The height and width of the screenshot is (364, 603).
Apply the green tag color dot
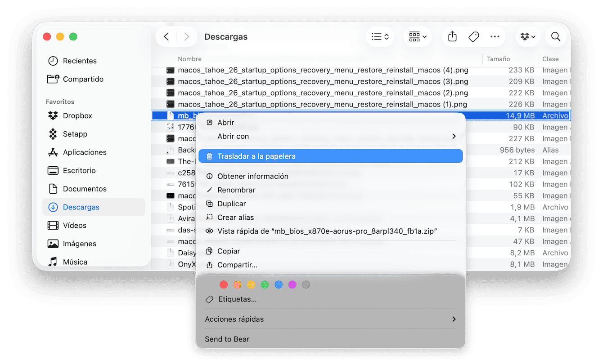265,284
